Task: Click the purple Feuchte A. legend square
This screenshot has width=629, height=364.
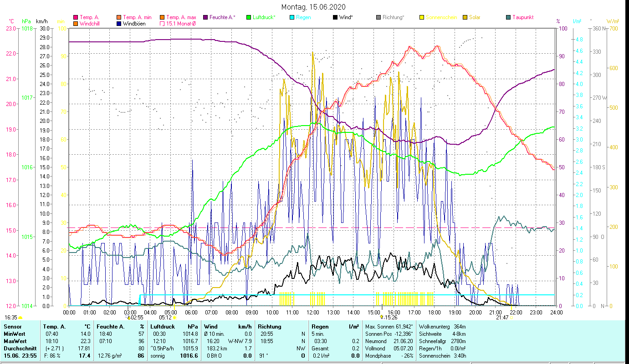Action: 205,18
